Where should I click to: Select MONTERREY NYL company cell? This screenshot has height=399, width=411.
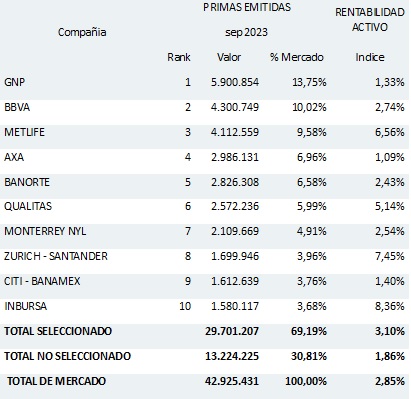click(x=45, y=231)
